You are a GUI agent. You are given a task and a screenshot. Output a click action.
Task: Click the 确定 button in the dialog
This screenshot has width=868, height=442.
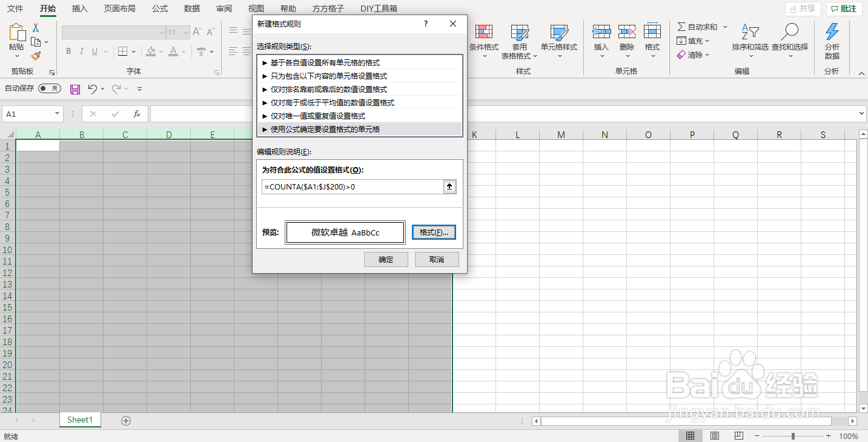pos(386,259)
